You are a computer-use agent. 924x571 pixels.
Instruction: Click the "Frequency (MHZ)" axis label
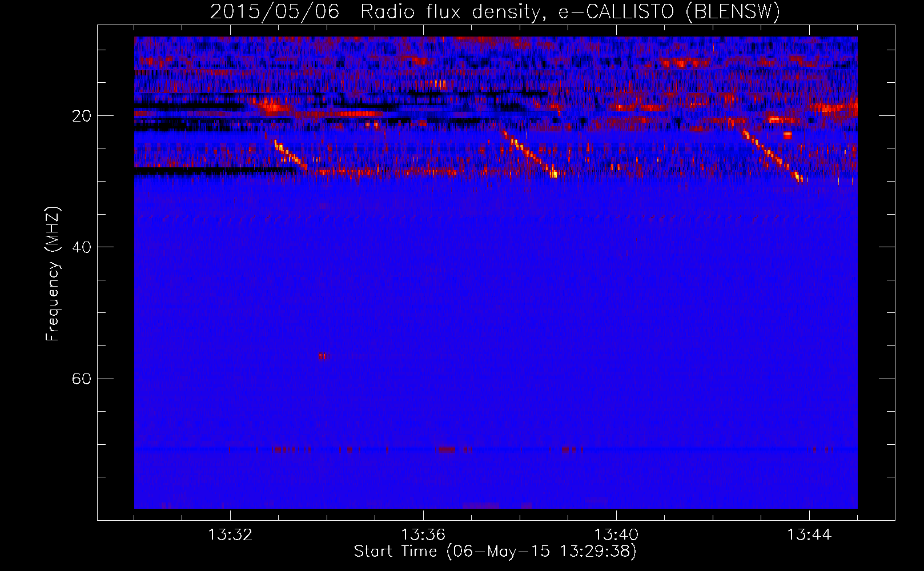click(x=53, y=274)
